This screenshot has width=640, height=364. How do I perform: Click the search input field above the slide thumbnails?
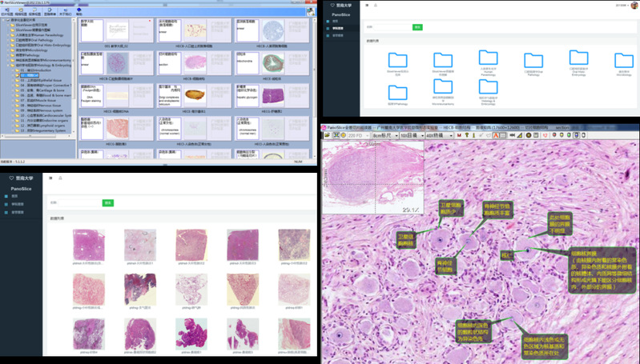[78, 203]
